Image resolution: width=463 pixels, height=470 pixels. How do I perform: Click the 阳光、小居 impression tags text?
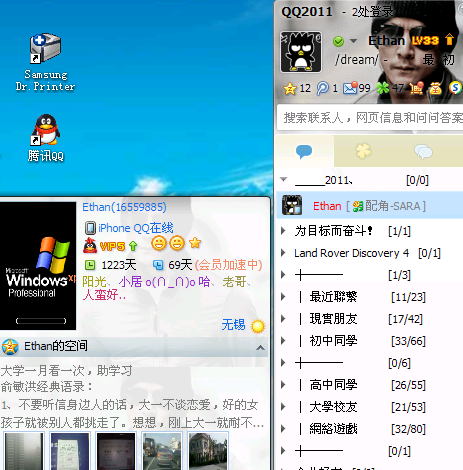(x=166, y=288)
